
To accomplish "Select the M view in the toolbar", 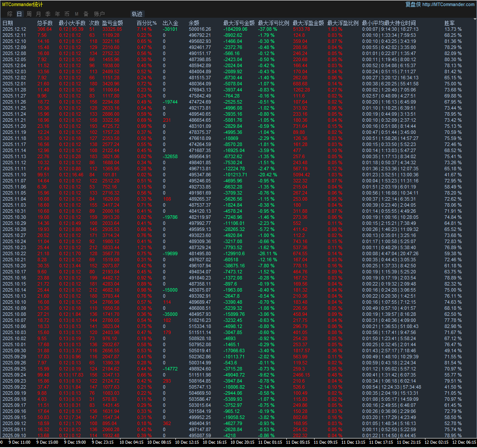I will point(76,14).
